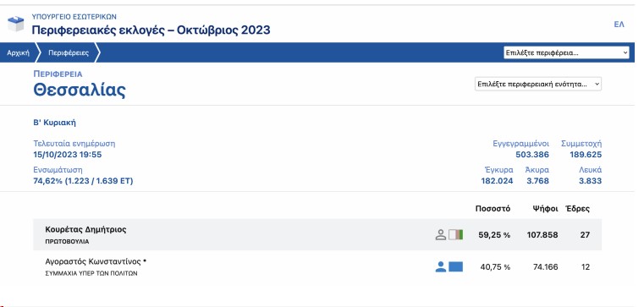The height and width of the screenshot is (307, 644).
Task: Click the Ψήφοι column header
Action: point(546,209)
